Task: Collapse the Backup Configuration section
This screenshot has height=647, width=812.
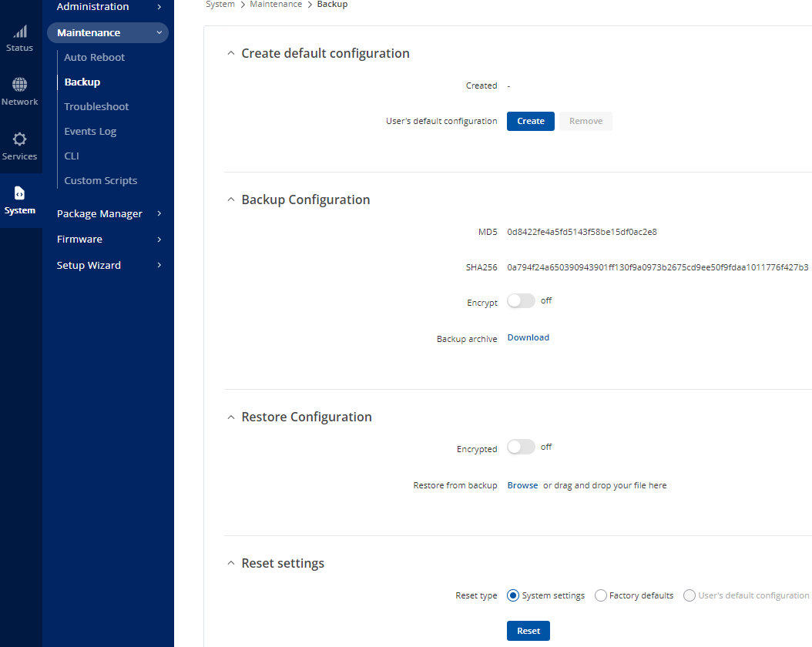Action: (230, 199)
